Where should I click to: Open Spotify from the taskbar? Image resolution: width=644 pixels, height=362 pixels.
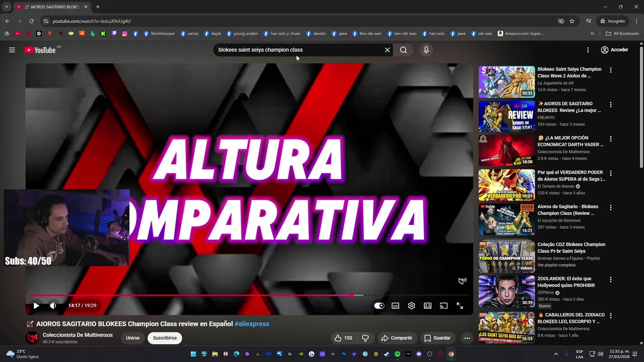click(x=397, y=354)
